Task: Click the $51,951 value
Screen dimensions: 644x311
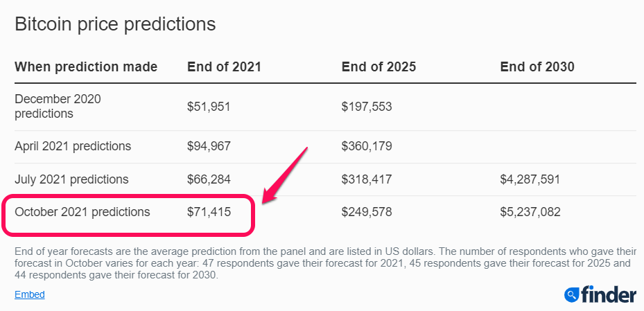Action: tap(209, 106)
